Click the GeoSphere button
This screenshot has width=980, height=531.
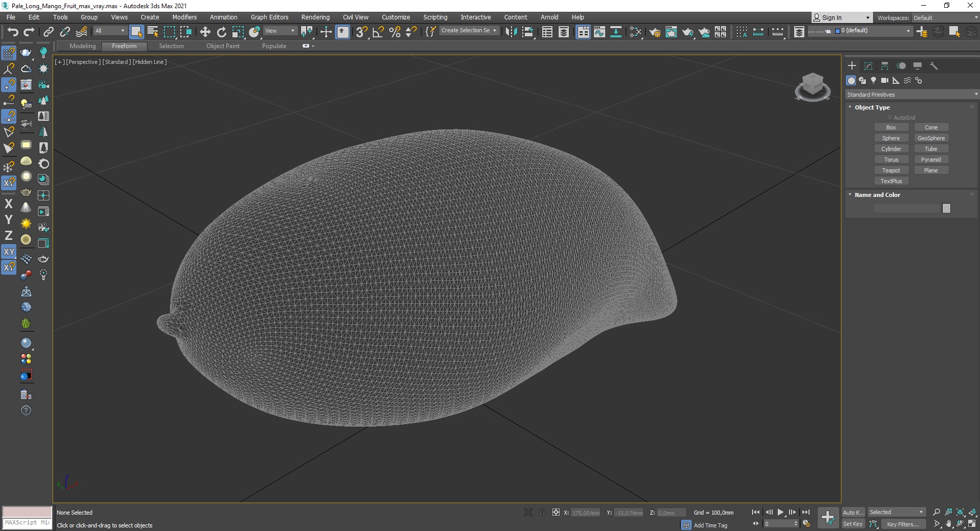click(x=931, y=138)
